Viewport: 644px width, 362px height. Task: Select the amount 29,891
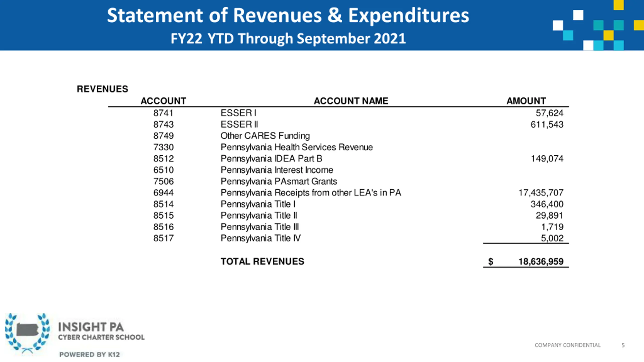tap(549, 215)
